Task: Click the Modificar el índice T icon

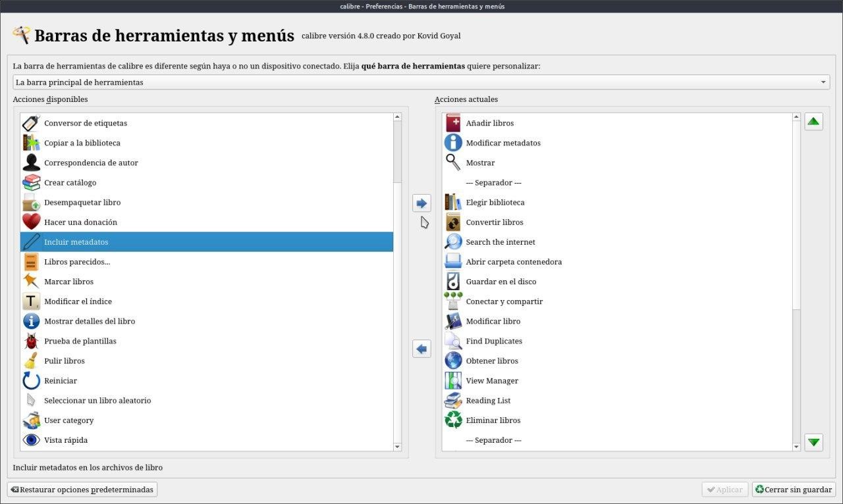Action: [31, 301]
